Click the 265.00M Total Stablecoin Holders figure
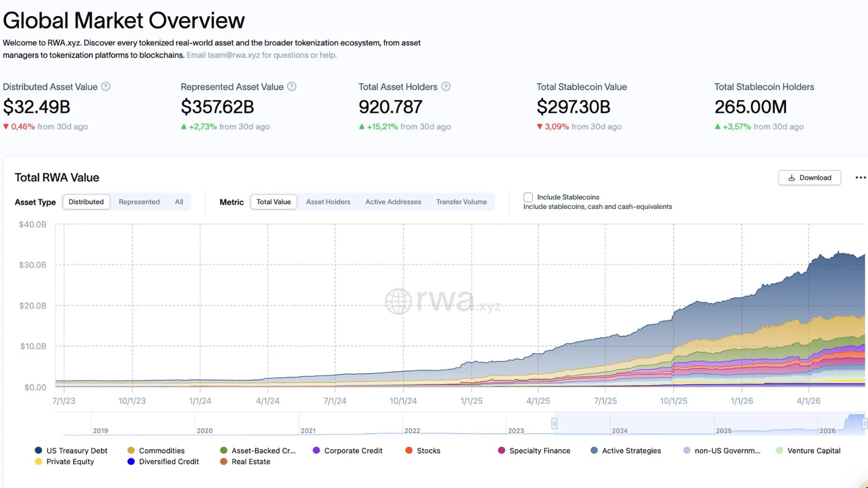This screenshot has height=488, width=868. click(751, 107)
